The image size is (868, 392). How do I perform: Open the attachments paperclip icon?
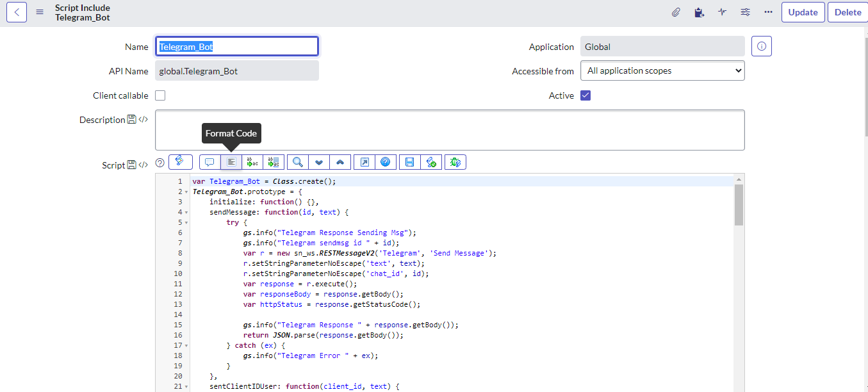(x=676, y=12)
